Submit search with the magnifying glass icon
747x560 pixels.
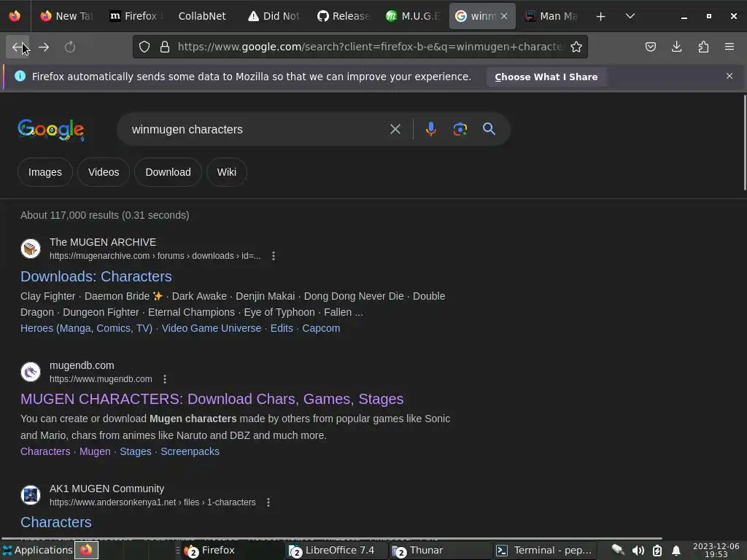coord(489,129)
